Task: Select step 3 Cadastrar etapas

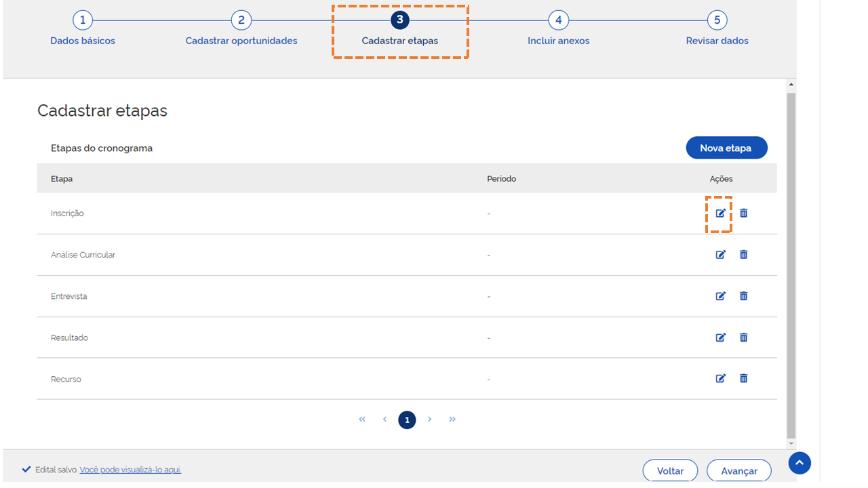Action: [x=400, y=28]
